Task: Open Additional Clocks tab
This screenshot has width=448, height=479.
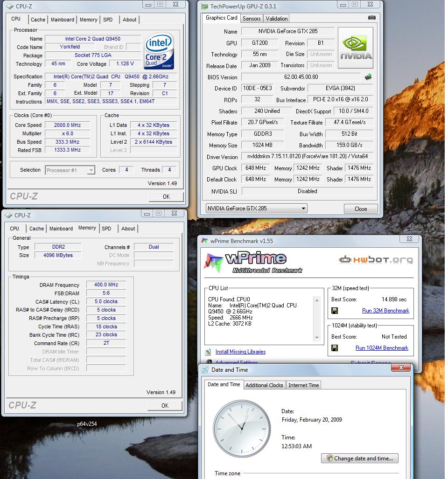Action: (264, 385)
